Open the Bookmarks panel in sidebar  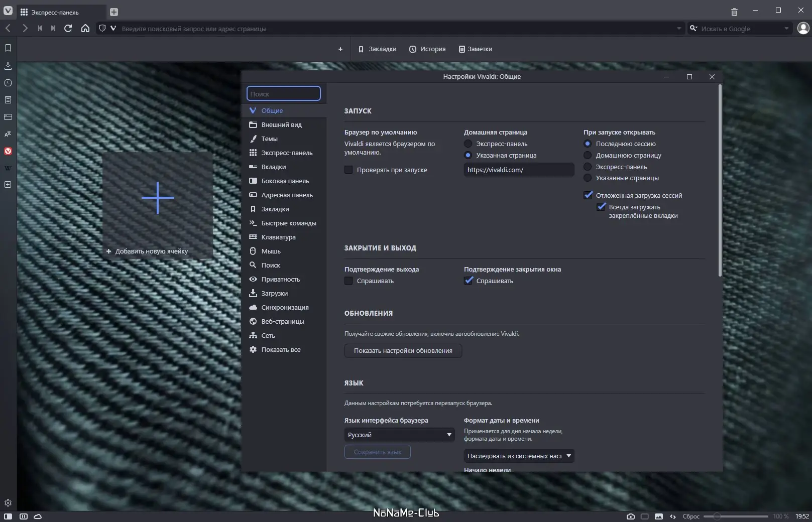(8, 48)
